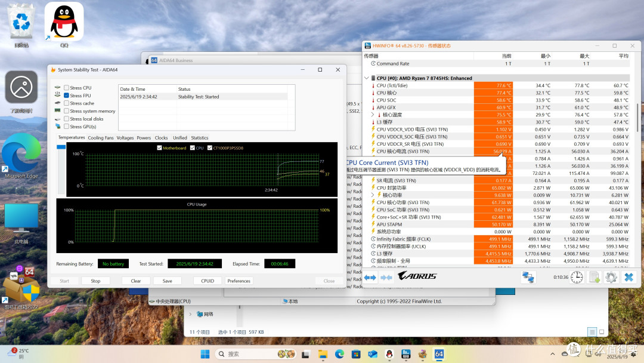Viewport: 644px width, 363px height.
Task: Switch to the Cooling Fans tab
Action: [101, 138]
